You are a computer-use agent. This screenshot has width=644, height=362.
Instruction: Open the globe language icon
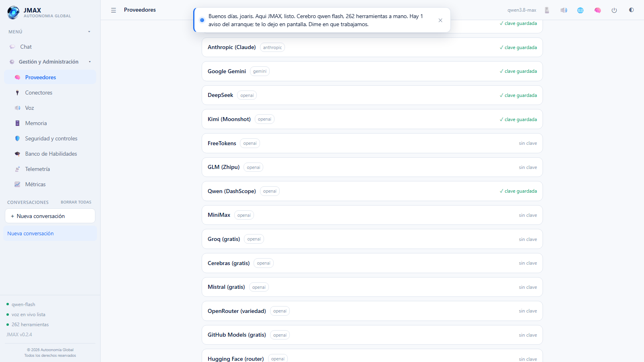(x=580, y=10)
